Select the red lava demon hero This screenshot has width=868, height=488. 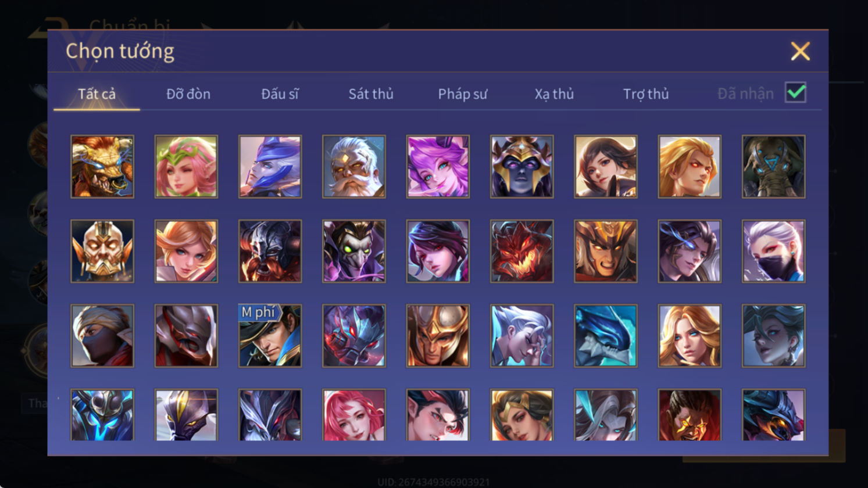521,251
